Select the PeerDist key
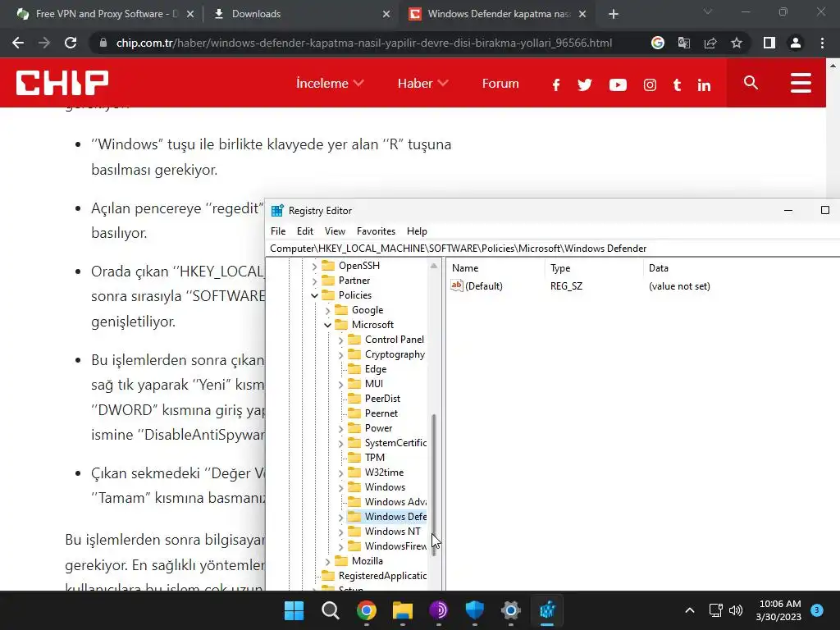The image size is (840, 630). pos(382,399)
